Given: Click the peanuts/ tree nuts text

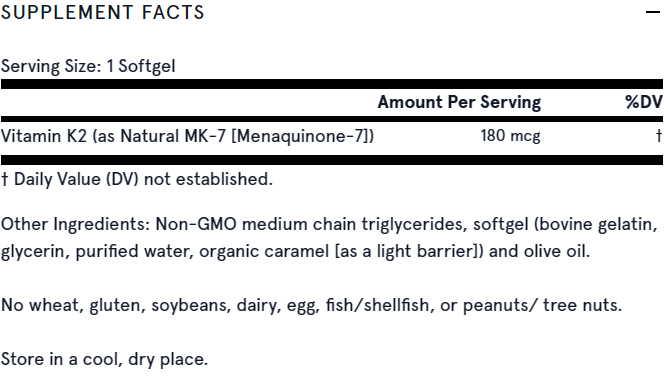Looking at the screenshot, I should pyautogui.click(x=542, y=305).
